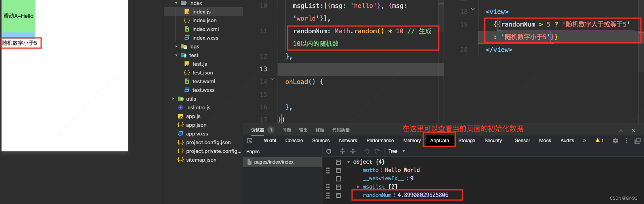Collapse the object {4} node
Viewport: 644px width, 204px height.
coord(349,162)
